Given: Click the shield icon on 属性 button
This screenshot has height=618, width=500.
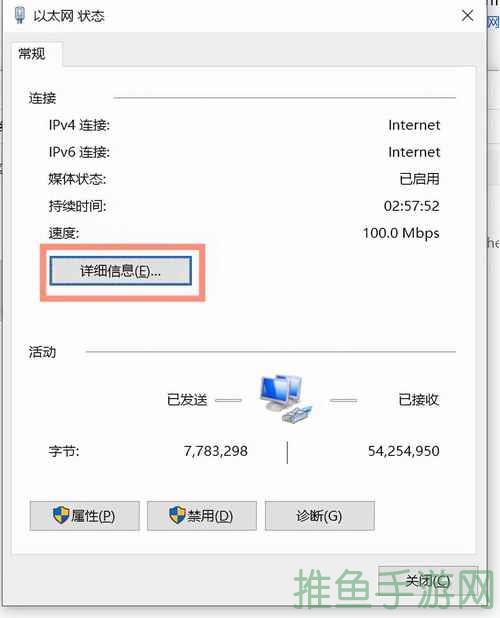Looking at the screenshot, I should pos(61,515).
